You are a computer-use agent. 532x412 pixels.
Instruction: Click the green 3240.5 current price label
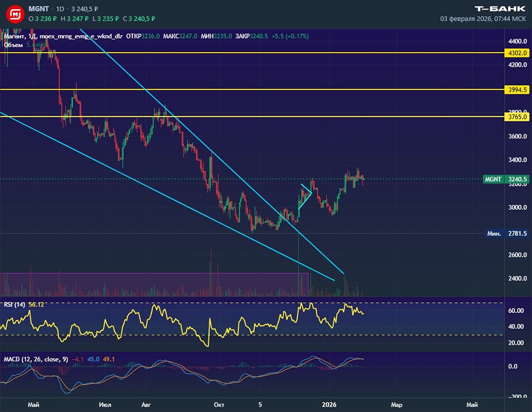[518, 179]
